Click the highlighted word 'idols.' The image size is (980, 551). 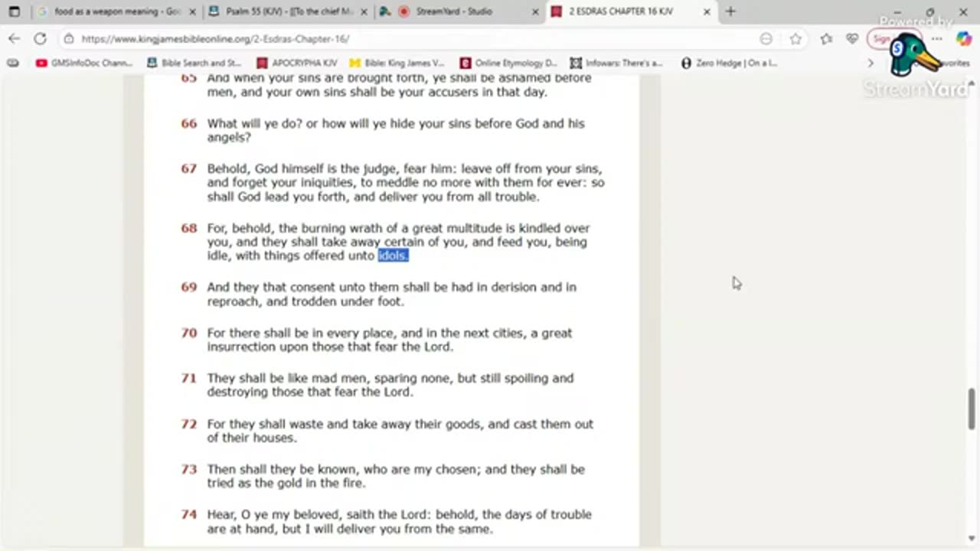click(393, 256)
